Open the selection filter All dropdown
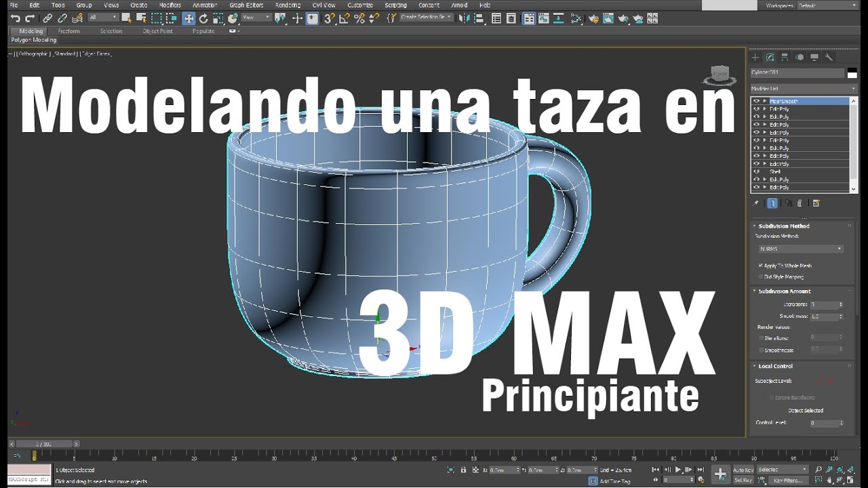This screenshot has width=868, height=488. (x=103, y=18)
